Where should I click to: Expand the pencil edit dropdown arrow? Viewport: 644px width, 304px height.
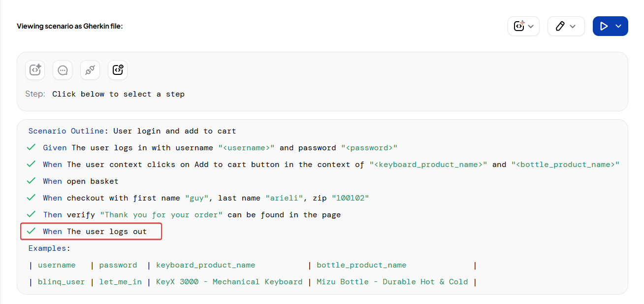point(573,27)
